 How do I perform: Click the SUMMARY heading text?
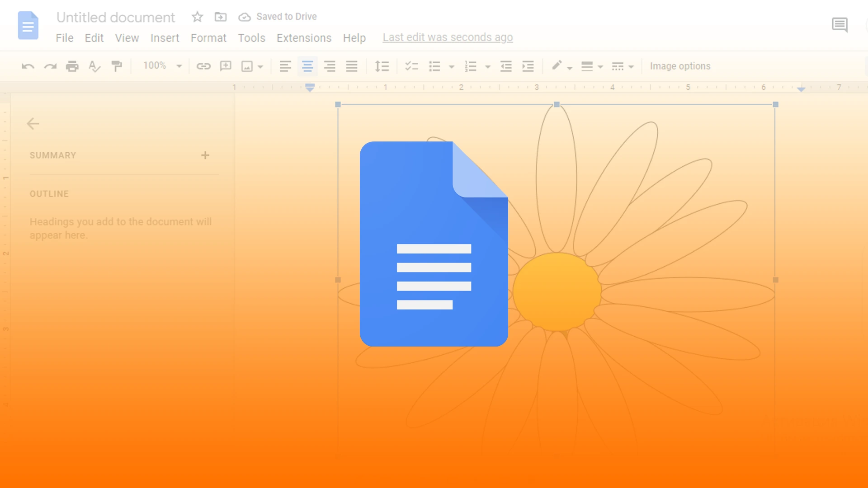[53, 155]
